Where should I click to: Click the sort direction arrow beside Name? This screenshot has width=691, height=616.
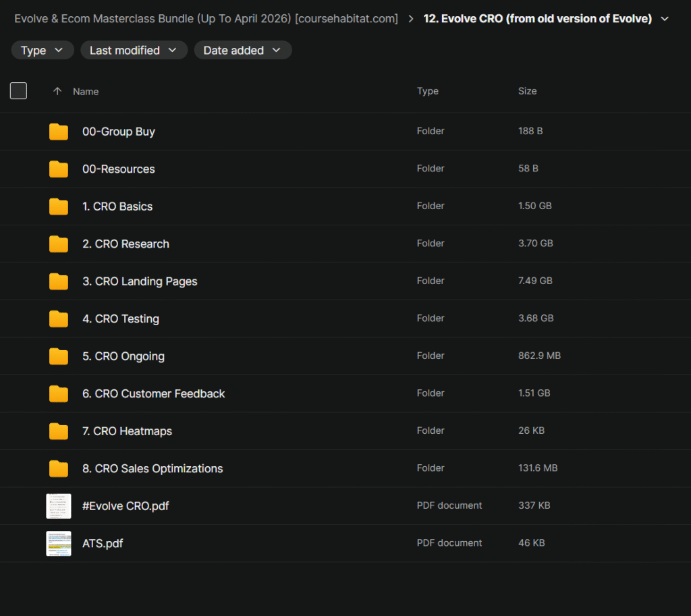click(x=57, y=91)
